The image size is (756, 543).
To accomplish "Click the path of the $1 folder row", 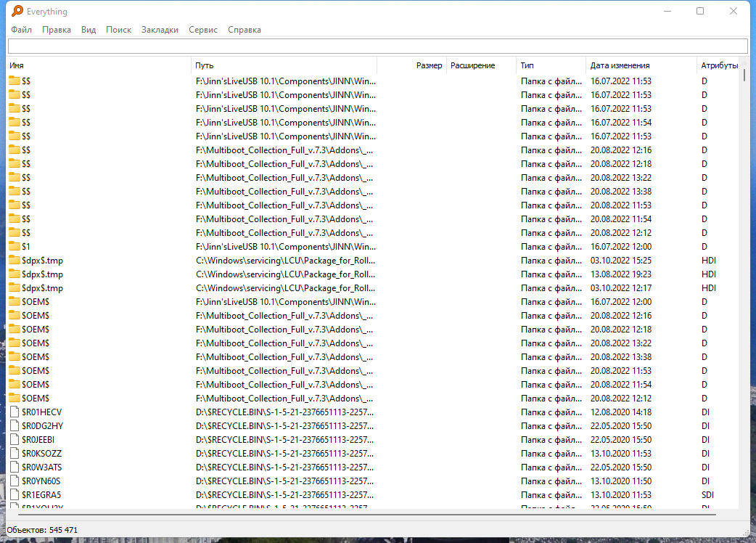I will [285, 246].
